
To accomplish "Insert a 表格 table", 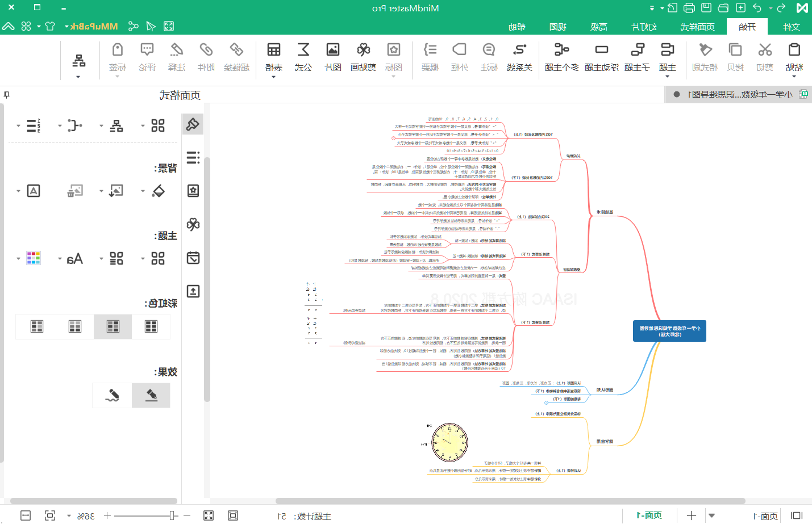I will coord(274,57).
